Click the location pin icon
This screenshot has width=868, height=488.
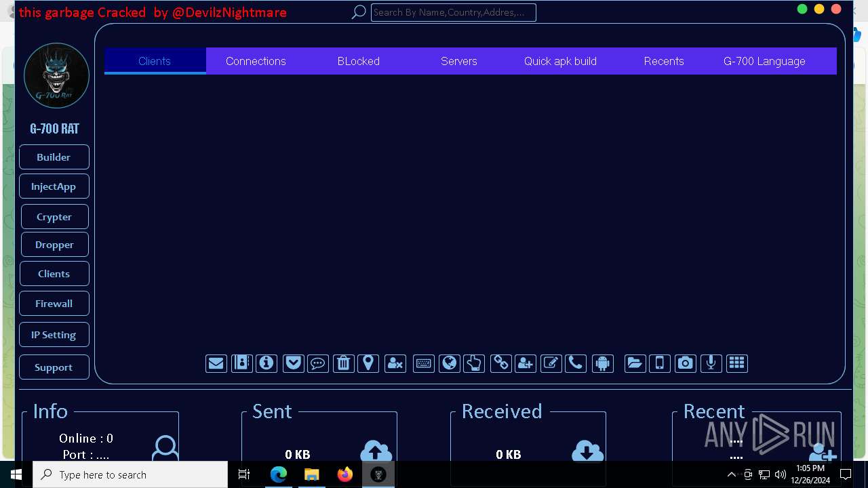pos(368,363)
